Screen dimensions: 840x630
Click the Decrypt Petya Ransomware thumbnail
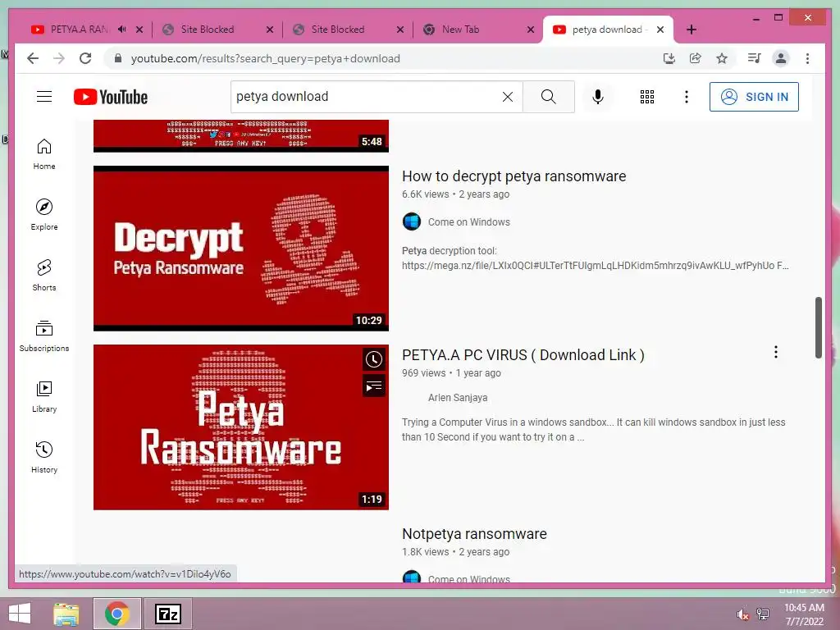pyautogui.click(x=241, y=249)
